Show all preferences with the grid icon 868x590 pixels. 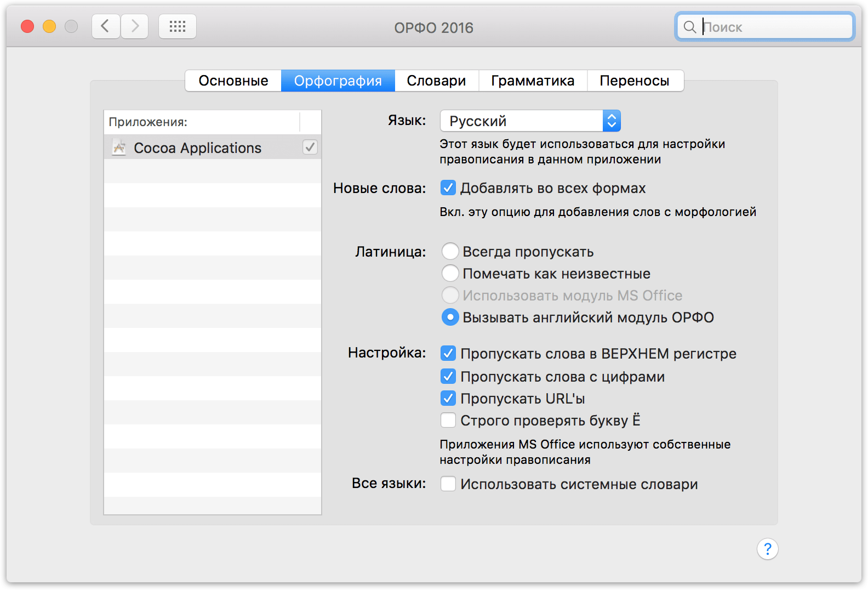coord(178,26)
